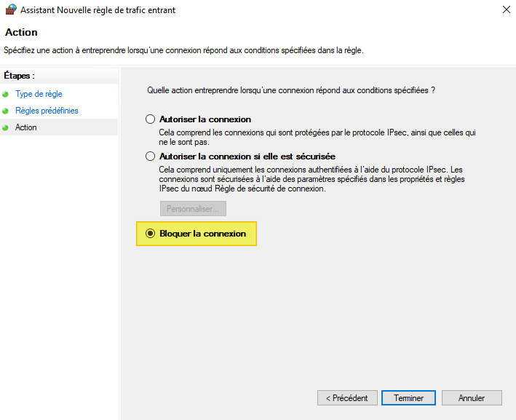Click the green bullet beside Règles prédéfinies
This screenshot has height=420, width=516.
click(6, 111)
